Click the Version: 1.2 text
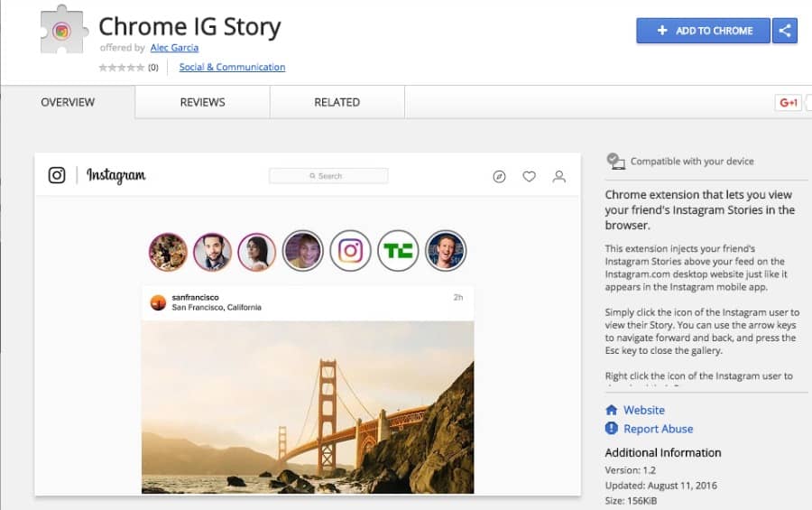812x510 pixels. (x=631, y=470)
